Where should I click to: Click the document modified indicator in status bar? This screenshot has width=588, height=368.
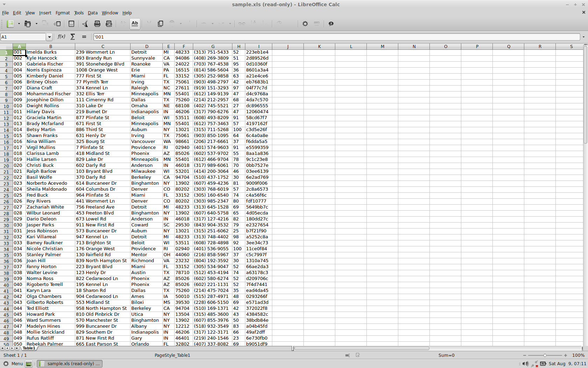pyautogui.click(x=358, y=355)
